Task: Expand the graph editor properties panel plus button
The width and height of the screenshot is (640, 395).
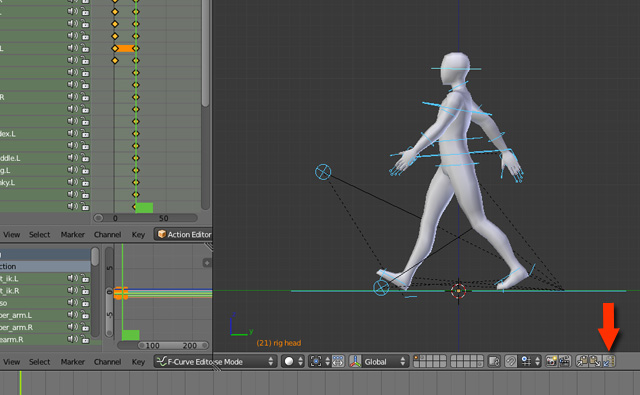Action: click(207, 262)
